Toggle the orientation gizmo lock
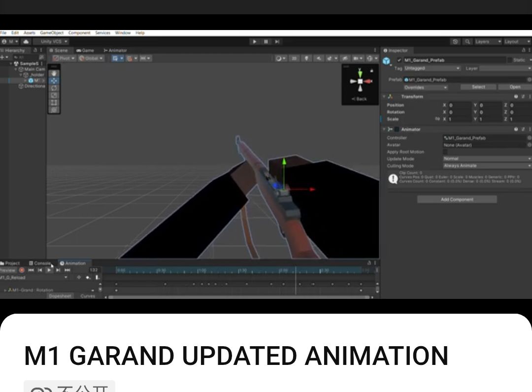 371,70
